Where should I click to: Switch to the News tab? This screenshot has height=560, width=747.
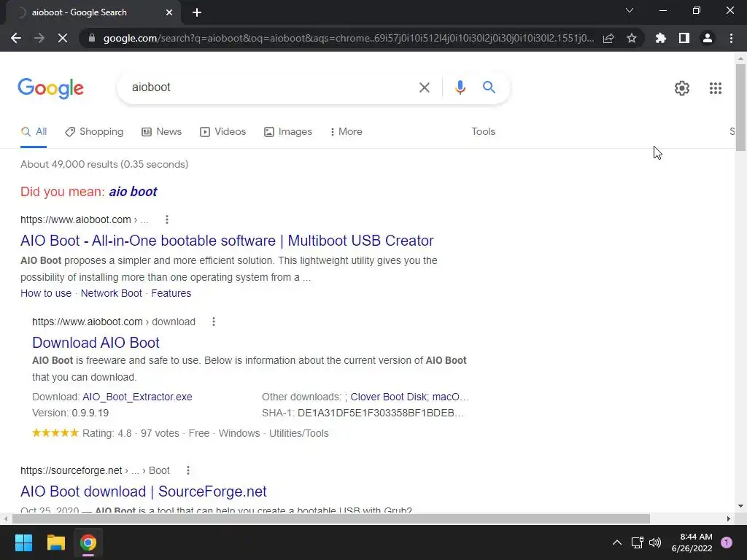[x=161, y=132]
